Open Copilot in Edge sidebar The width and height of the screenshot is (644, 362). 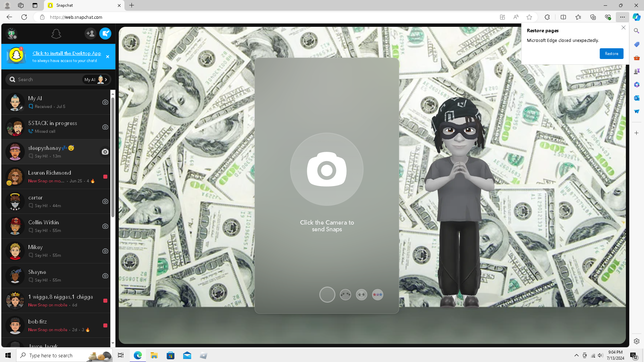[637, 17]
